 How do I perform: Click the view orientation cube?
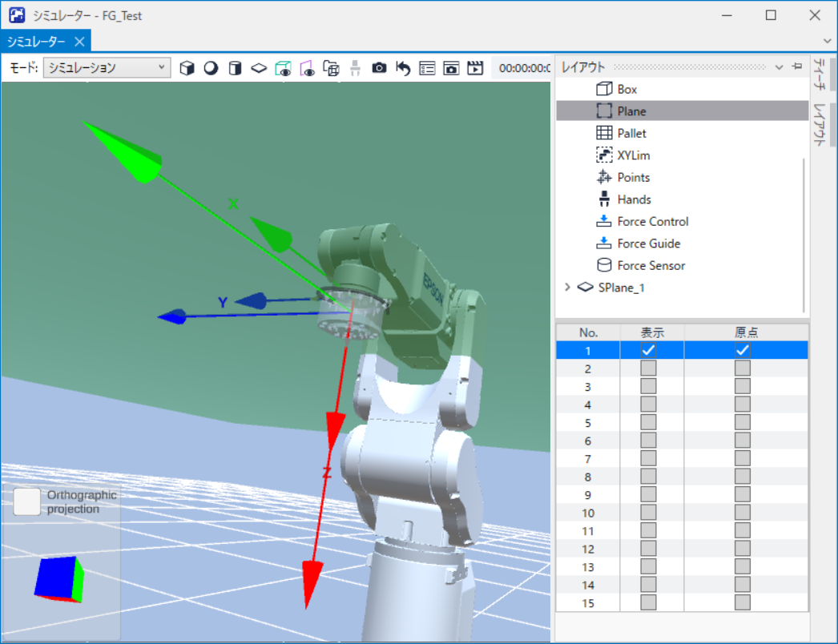pyautogui.click(x=58, y=578)
